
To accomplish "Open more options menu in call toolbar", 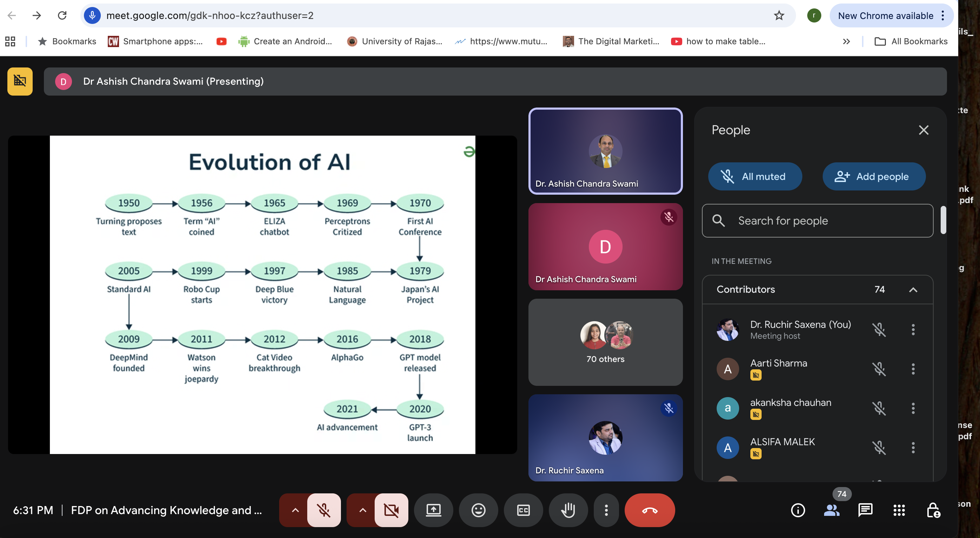I will click(606, 510).
